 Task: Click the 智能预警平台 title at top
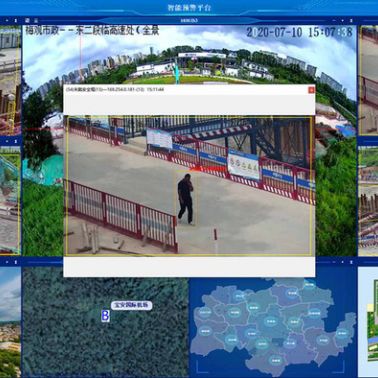coord(189,7)
